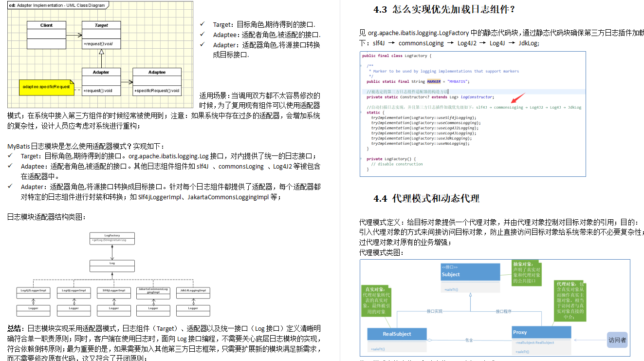The width and height of the screenshot is (644, 361).
Task: Click the Jdk14LoggingImpl box in class diagram
Action: pos(193,292)
